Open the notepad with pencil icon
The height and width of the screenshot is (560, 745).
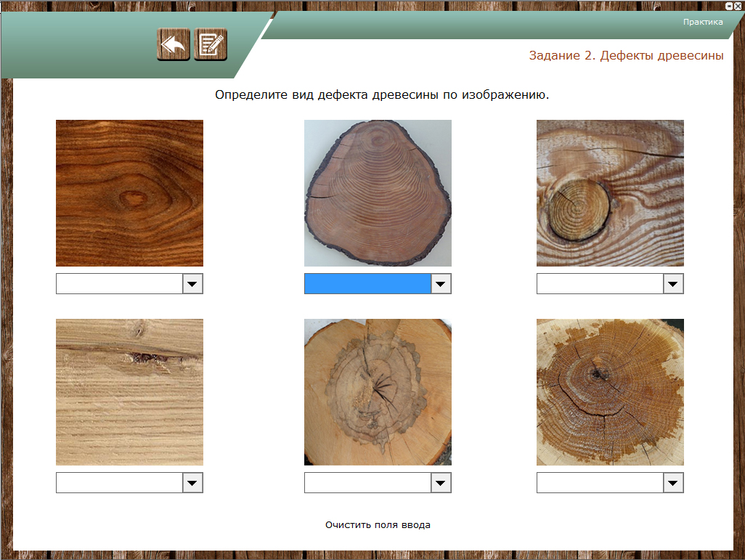point(211,45)
